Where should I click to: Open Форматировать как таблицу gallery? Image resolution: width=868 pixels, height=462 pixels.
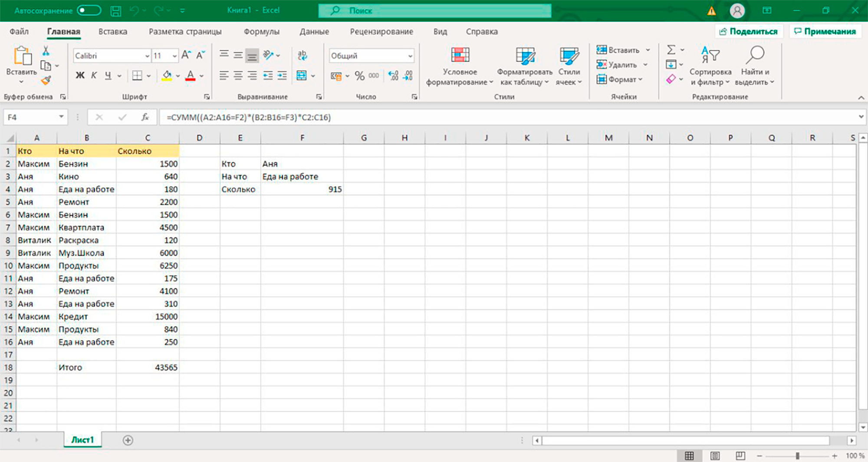[x=525, y=66]
